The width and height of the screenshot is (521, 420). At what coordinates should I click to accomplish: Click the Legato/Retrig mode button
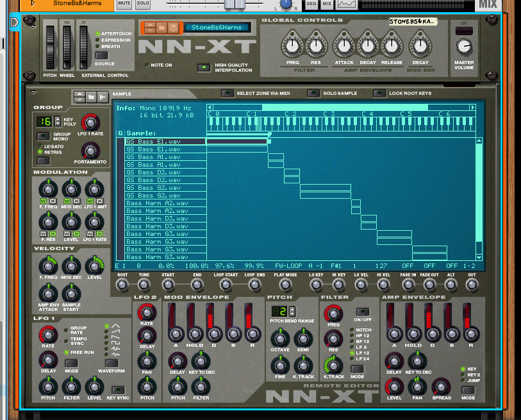pos(43,161)
